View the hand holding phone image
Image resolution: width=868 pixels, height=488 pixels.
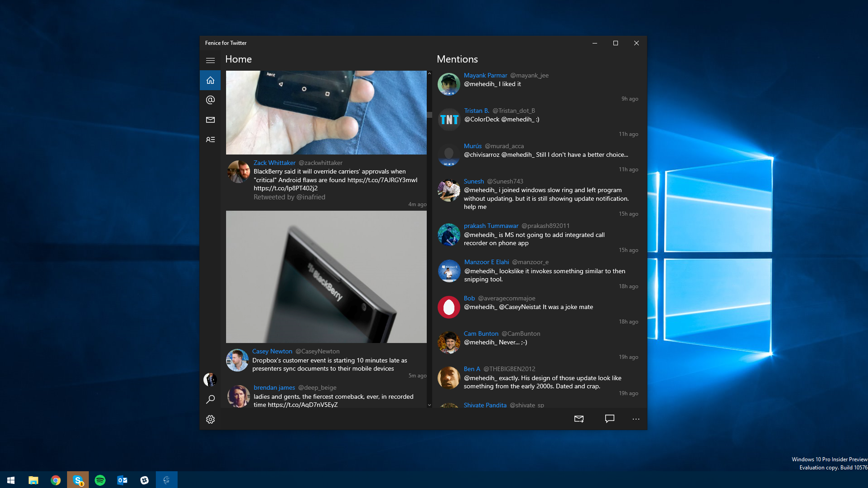(326, 112)
